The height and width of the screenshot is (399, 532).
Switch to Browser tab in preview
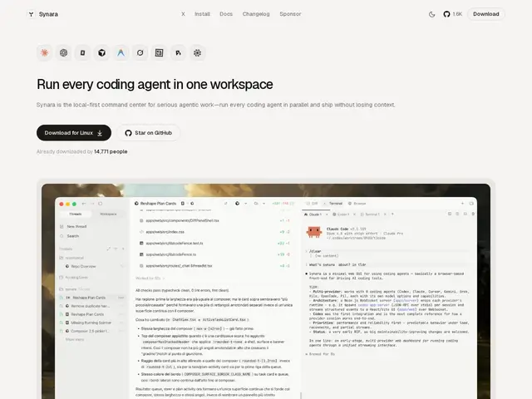click(357, 204)
